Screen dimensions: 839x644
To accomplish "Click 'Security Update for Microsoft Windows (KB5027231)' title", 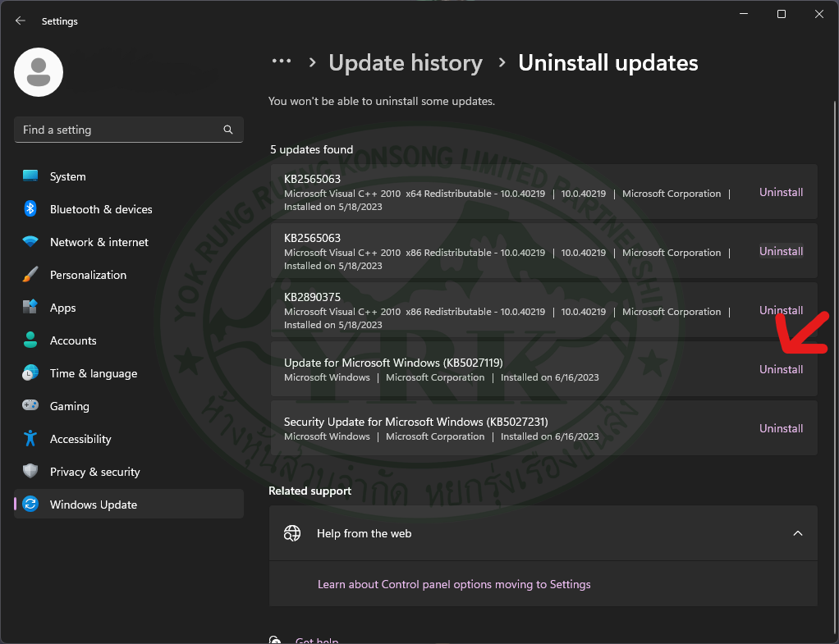I will (x=415, y=422).
